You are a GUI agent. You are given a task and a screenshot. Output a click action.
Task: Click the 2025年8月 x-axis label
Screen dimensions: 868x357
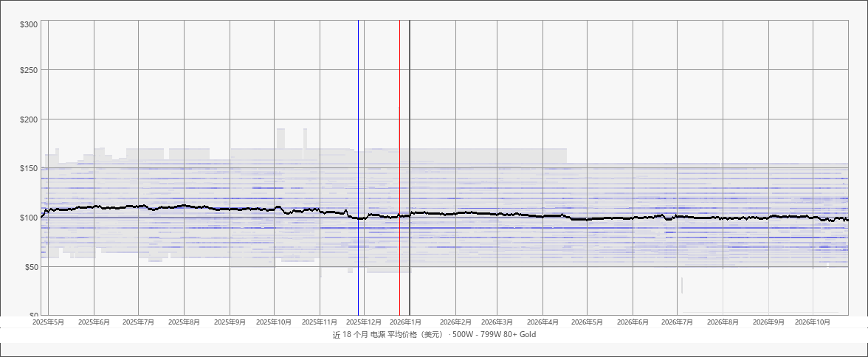tap(185, 322)
